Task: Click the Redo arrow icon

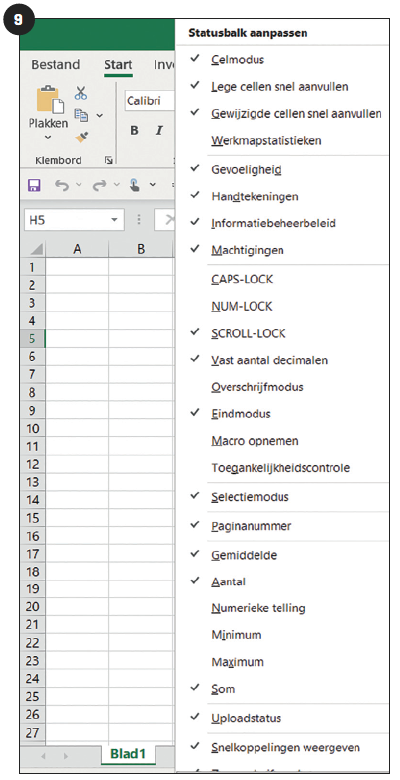Action: (x=100, y=185)
